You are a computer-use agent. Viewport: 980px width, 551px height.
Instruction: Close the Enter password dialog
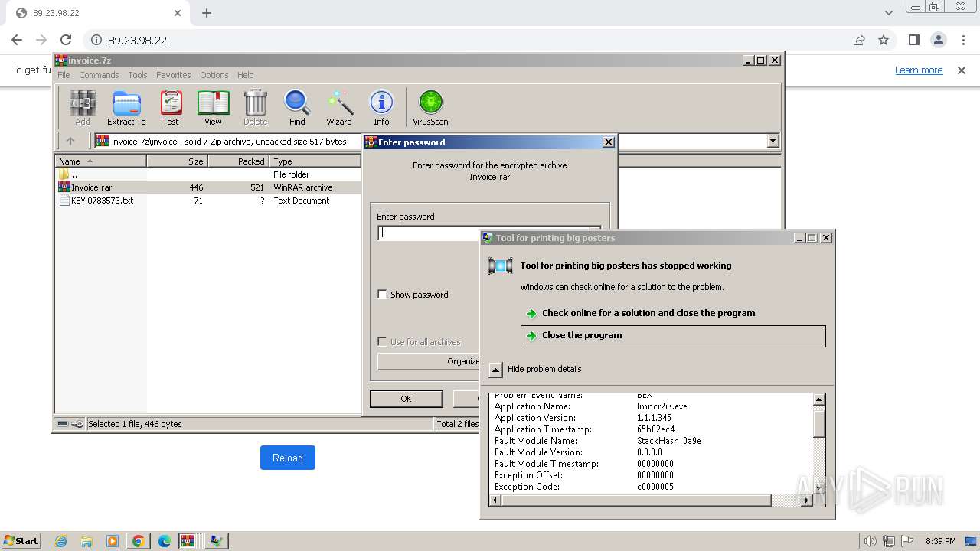click(609, 142)
